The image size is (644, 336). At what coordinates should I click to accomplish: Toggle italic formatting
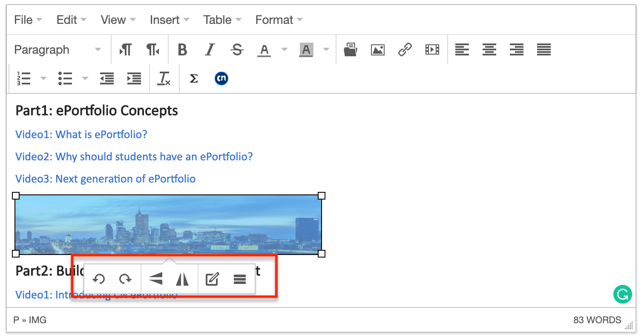210,50
